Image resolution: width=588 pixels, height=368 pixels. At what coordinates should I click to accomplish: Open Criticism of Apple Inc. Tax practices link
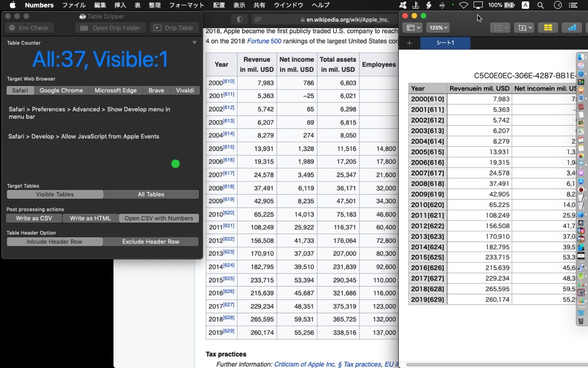329,364
